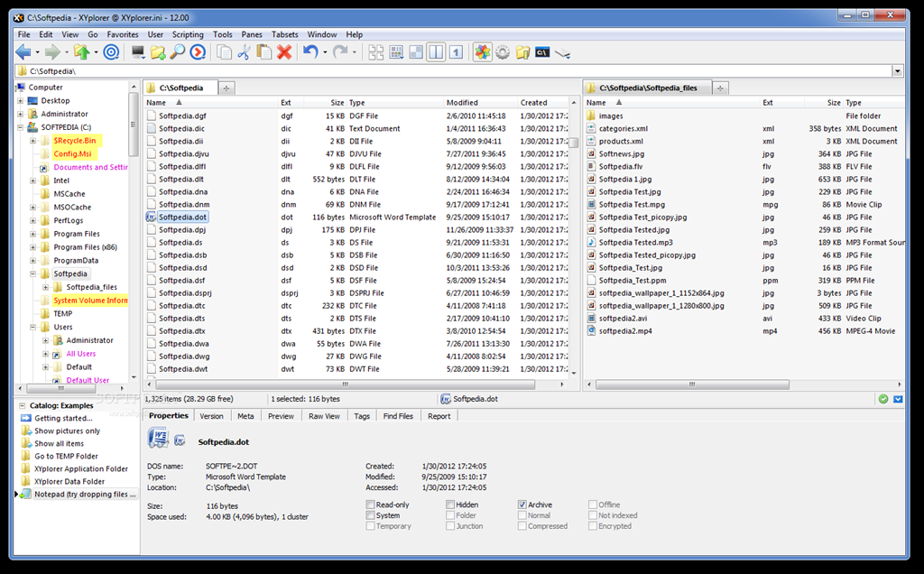This screenshot has width=924, height=574.
Task: Open Find Files magnifying glass icon
Action: pos(178,52)
